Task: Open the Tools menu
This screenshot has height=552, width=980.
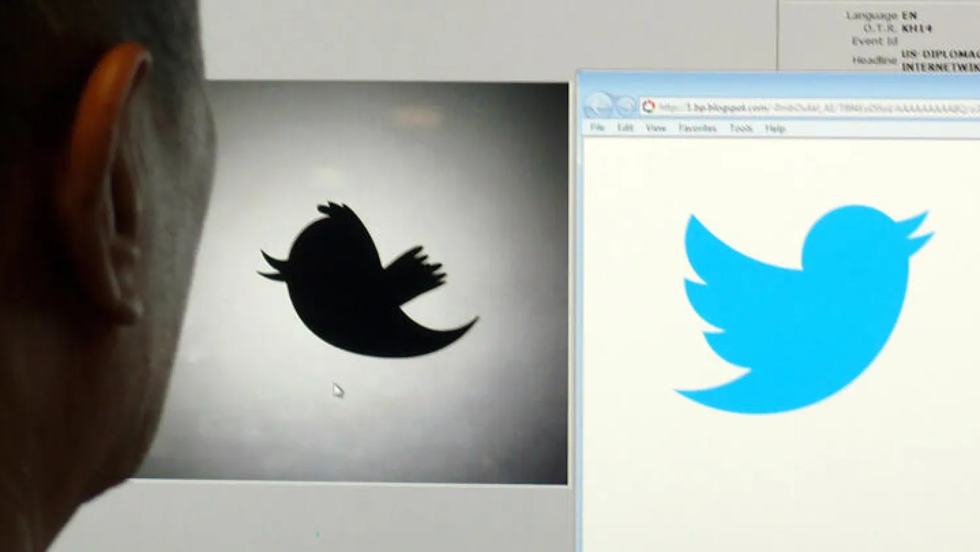Action: pyautogui.click(x=742, y=128)
